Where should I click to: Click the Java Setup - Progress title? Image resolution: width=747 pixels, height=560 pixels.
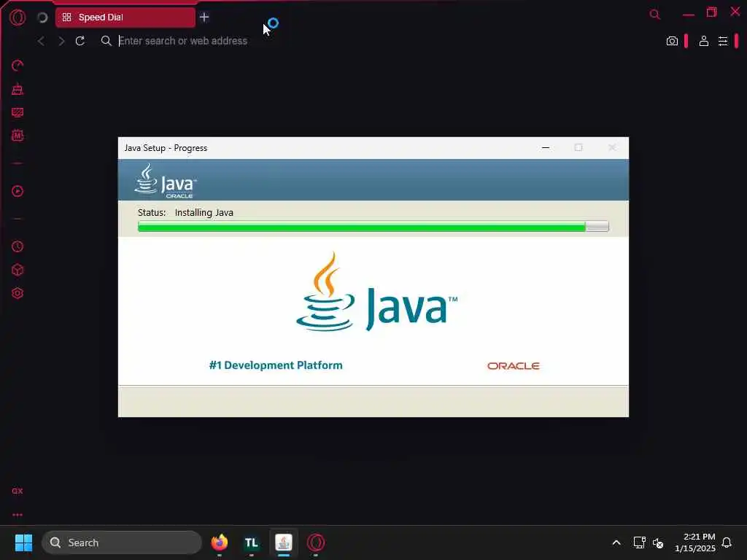(166, 148)
